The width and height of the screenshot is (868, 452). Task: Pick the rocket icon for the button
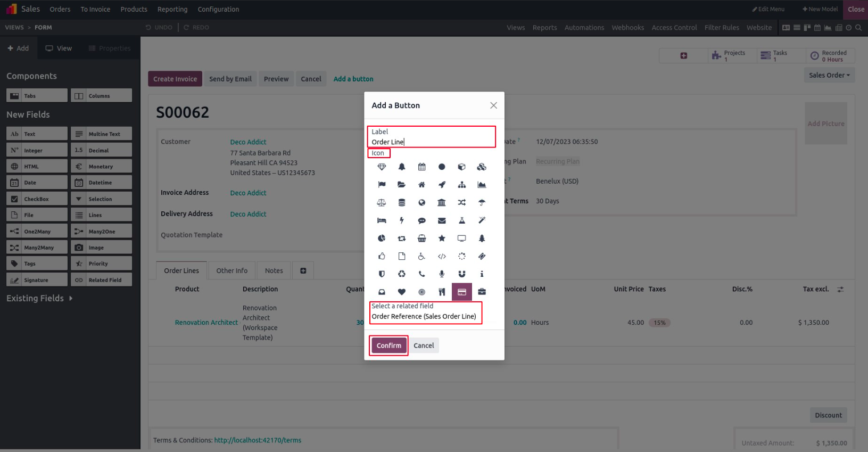point(442,185)
